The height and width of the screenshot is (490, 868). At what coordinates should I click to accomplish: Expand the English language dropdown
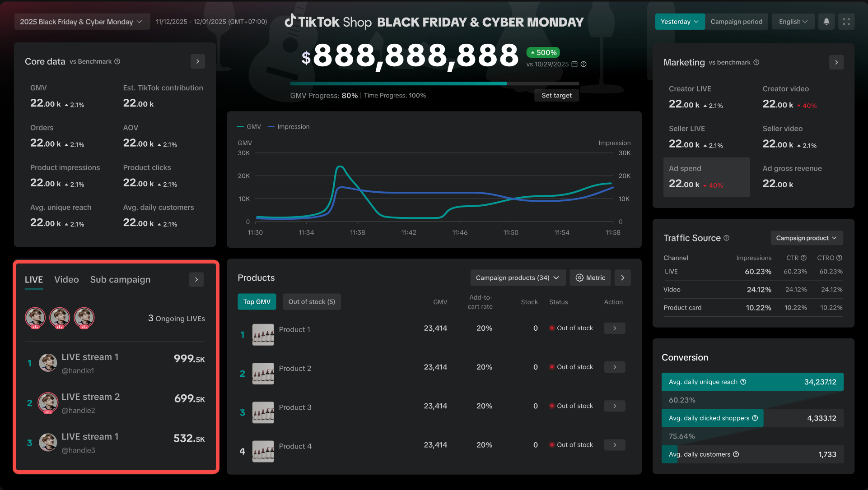tap(793, 22)
